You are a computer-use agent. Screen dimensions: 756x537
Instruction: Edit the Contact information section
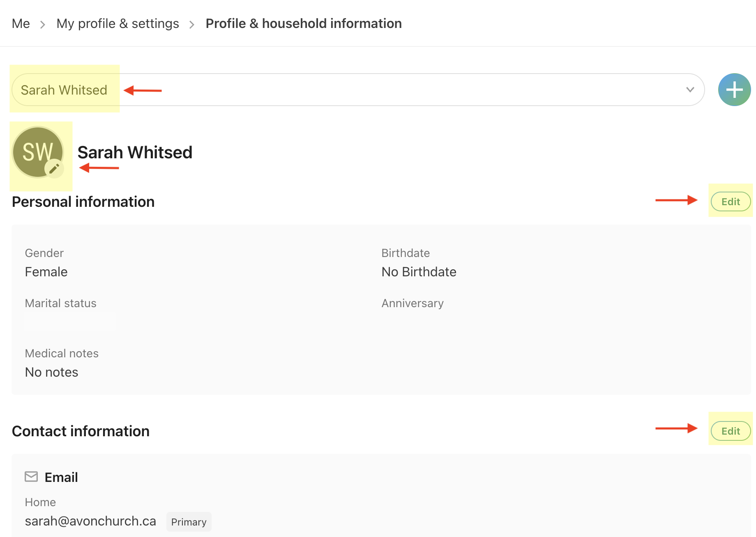(x=731, y=431)
